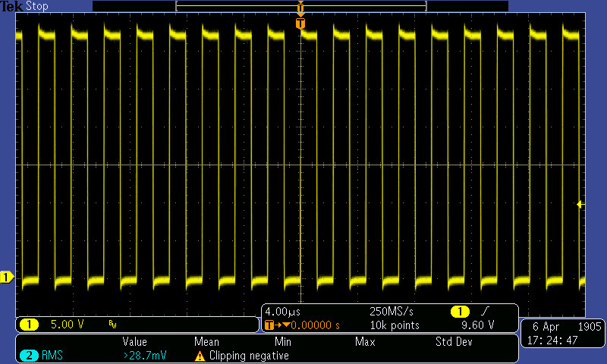Click the Clipping negative message
The height and width of the screenshot is (364, 607).
pos(249,356)
